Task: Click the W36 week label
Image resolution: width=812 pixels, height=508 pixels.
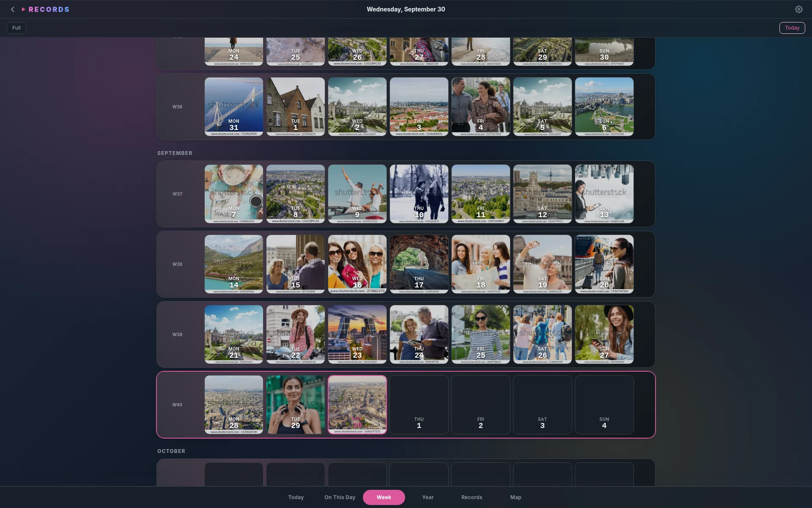Action: click(x=177, y=107)
